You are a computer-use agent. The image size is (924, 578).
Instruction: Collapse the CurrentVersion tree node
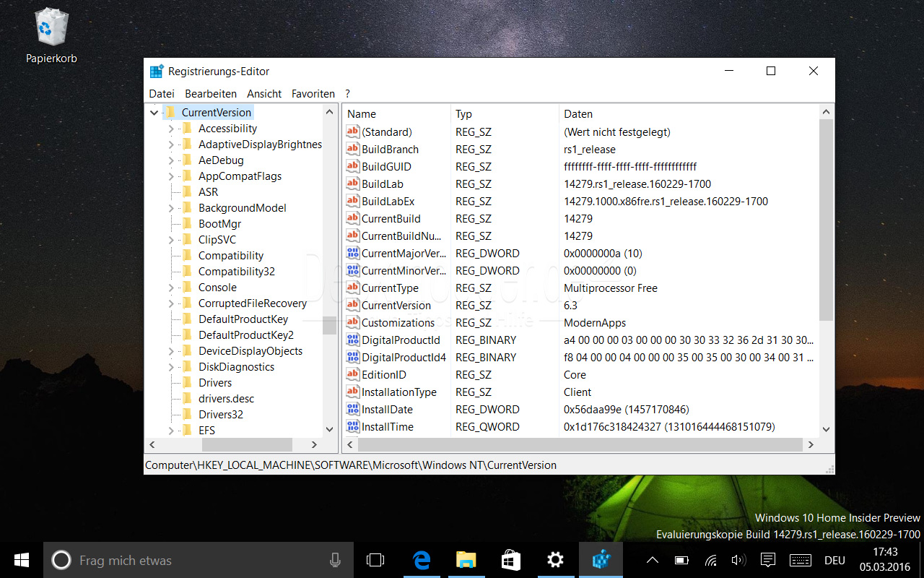click(154, 113)
